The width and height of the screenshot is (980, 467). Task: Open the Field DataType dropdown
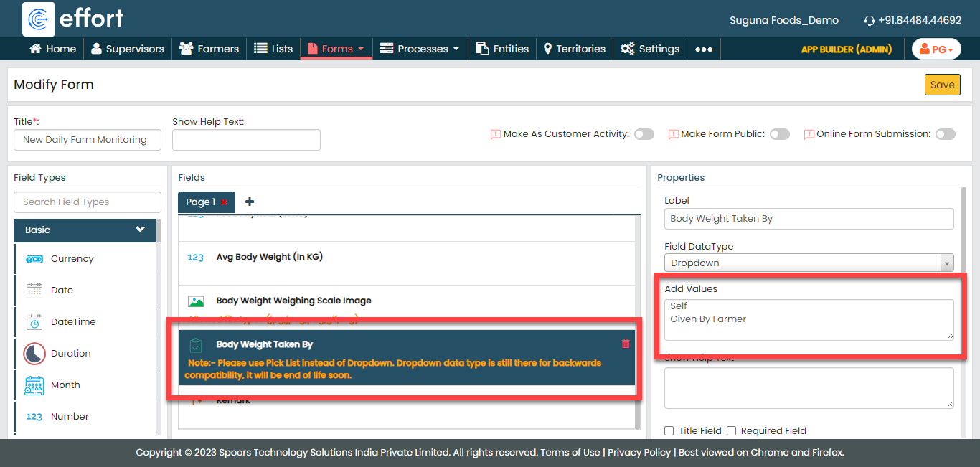click(809, 263)
